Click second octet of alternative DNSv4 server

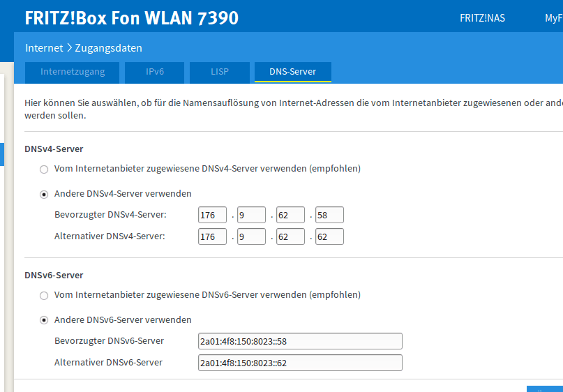click(x=251, y=236)
